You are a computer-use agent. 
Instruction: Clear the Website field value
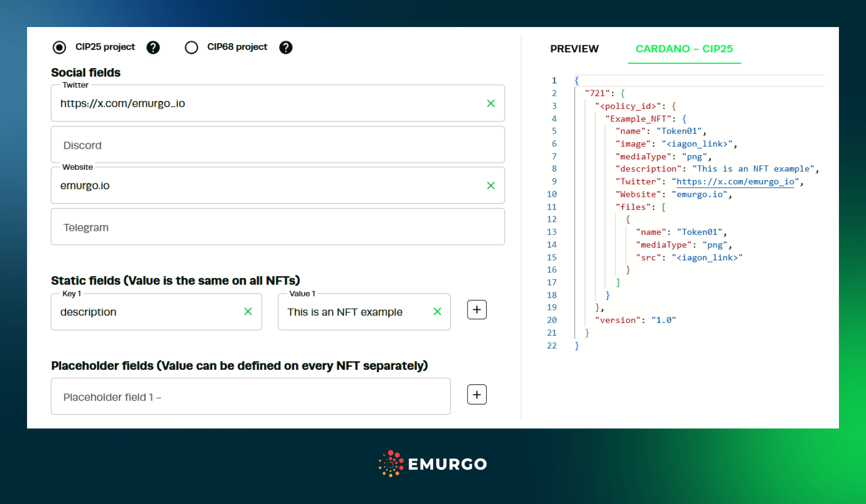coord(491,185)
